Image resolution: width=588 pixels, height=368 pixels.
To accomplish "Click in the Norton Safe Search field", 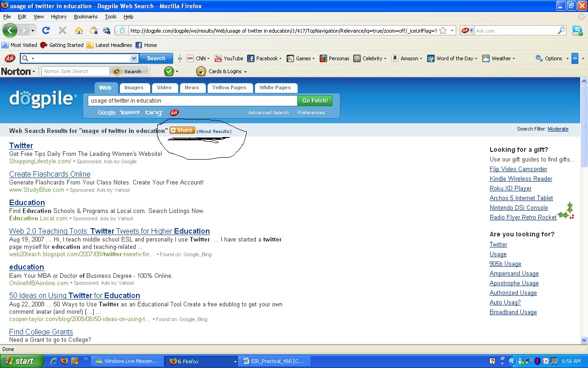I will 76,71.
